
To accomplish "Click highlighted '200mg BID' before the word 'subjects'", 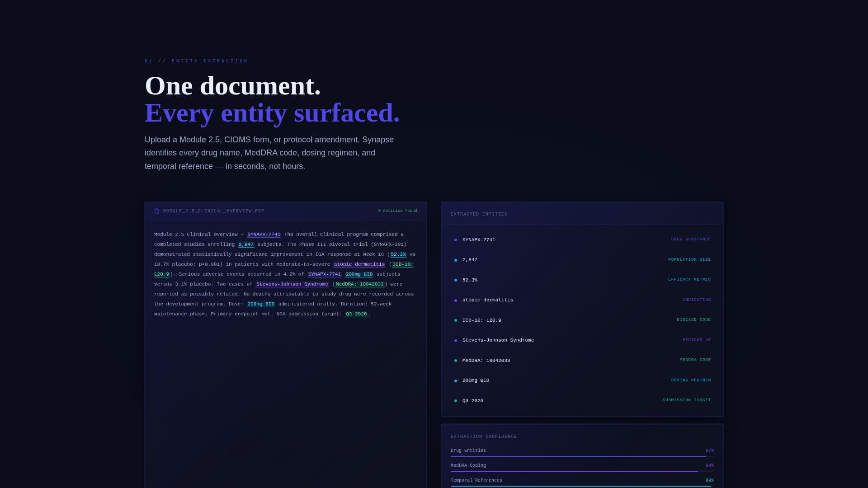I will pyautogui.click(x=359, y=274).
